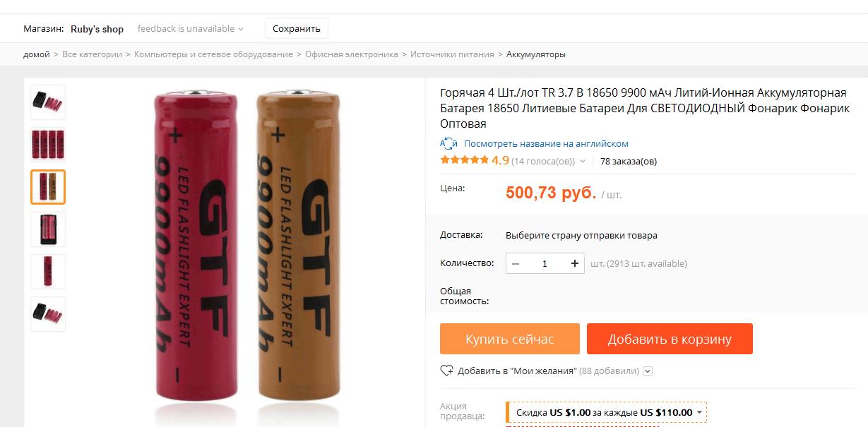868x427 pixels.
Task: Click the translate icon near the English title link
Action: [x=449, y=143]
